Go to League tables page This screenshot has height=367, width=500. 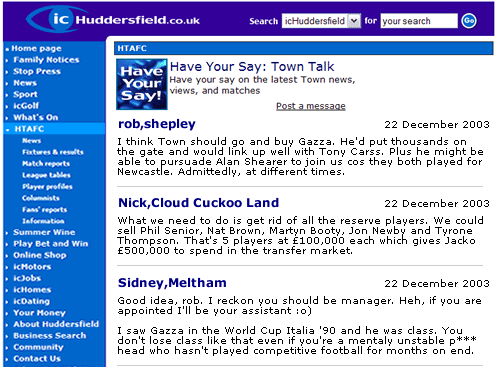pos(46,175)
